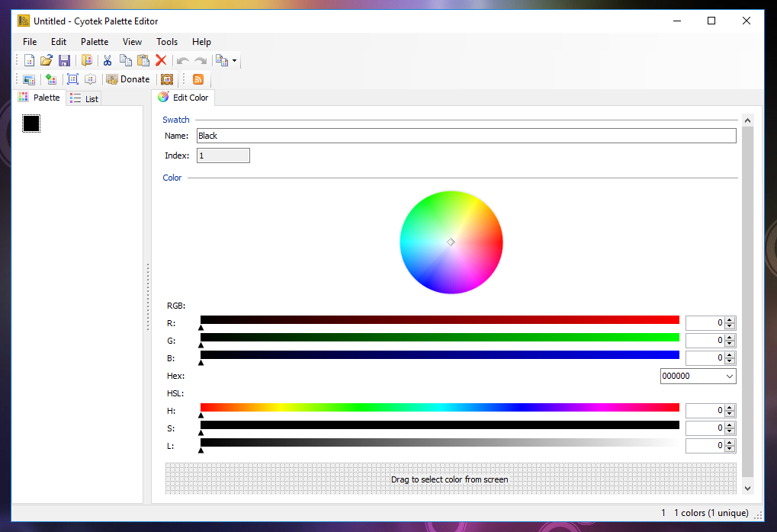Viewport: 777px width, 532px height.
Task: Switch to the List tab
Action: (84, 98)
